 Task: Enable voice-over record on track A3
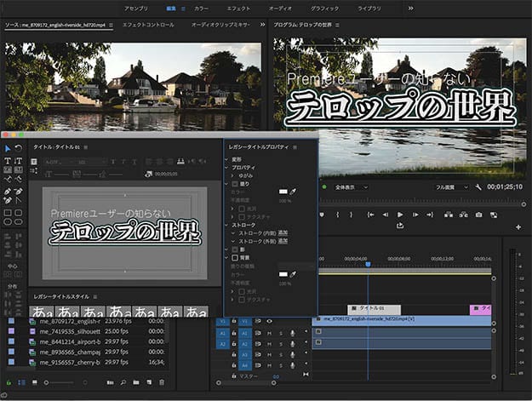tap(293, 355)
